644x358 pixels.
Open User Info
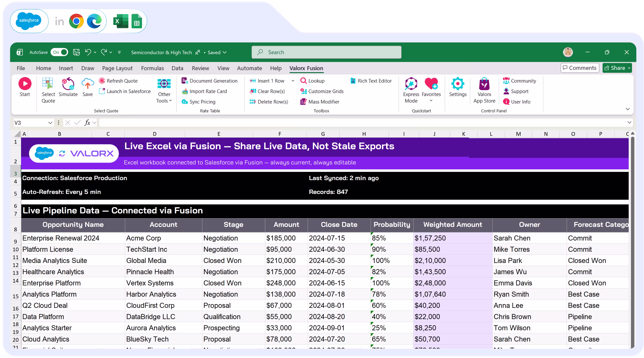tap(517, 102)
